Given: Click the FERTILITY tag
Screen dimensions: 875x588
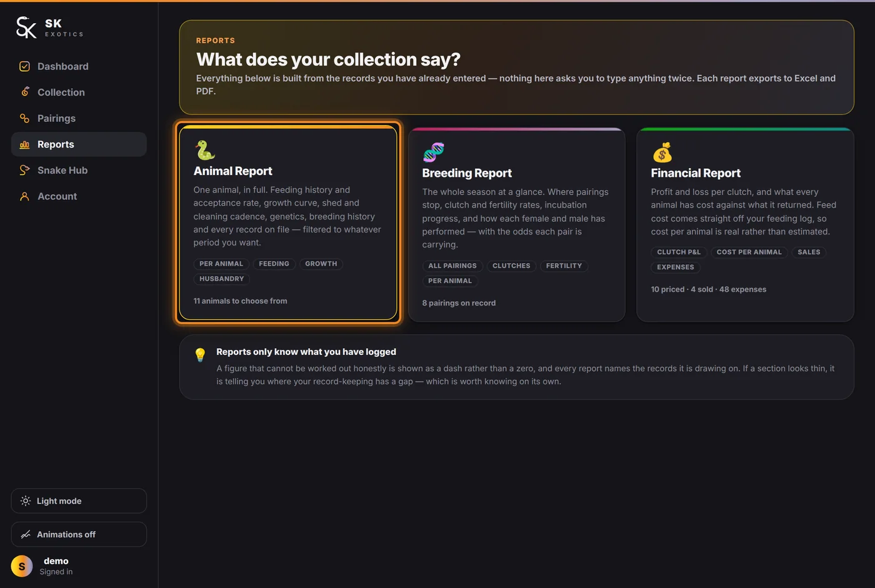Looking at the screenshot, I should pyautogui.click(x=564, y=266).
